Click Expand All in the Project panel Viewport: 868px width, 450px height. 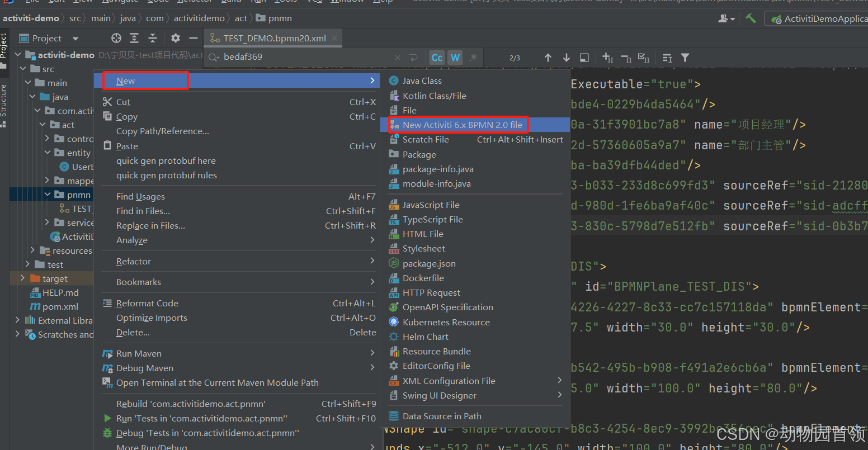pos(134,38)
